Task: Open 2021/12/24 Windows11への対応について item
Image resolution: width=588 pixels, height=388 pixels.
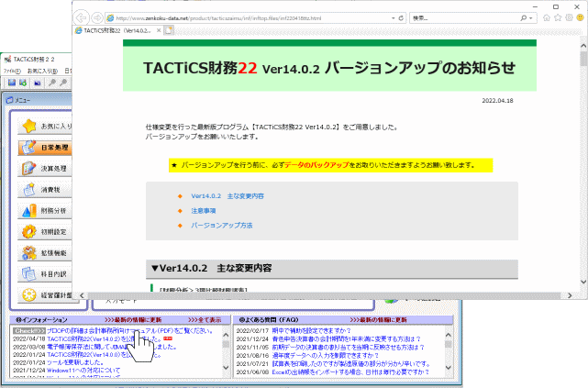Action: [x=83, y=370]
